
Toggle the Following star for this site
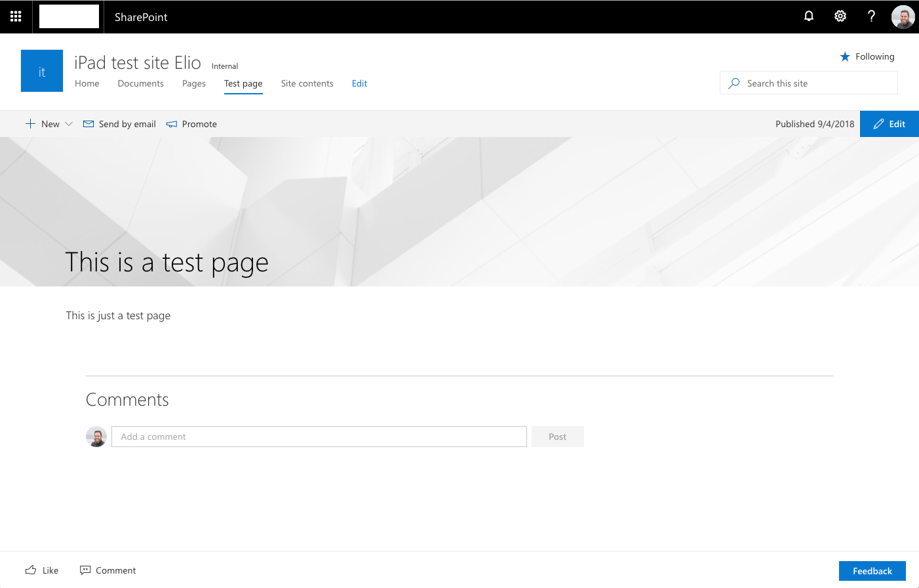tap(845, 56)
